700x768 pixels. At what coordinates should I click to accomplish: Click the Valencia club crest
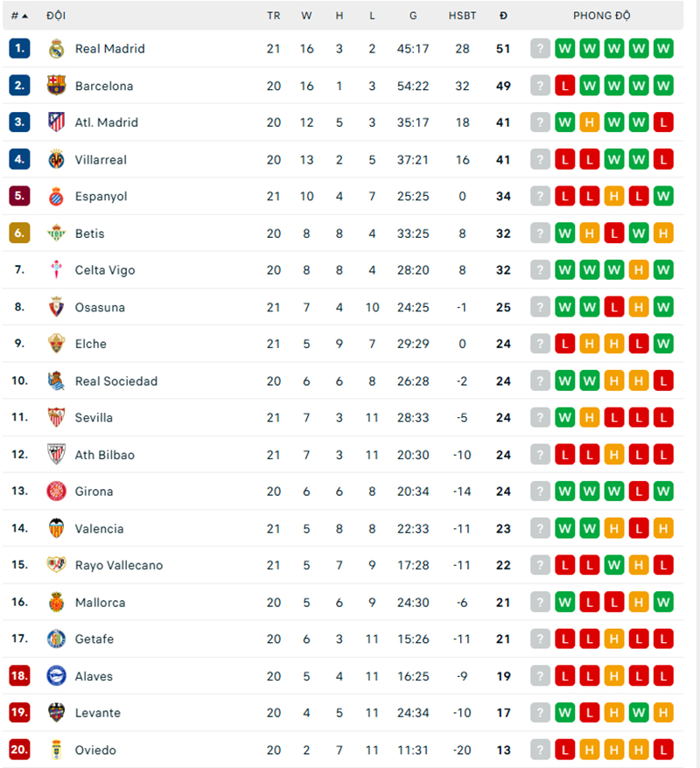coord(57,528)
